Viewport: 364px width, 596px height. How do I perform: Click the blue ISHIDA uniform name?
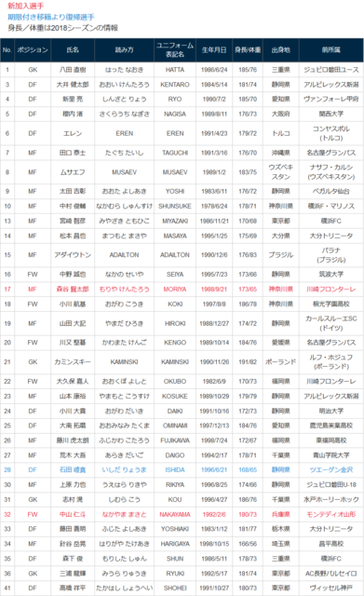point(175,469)
